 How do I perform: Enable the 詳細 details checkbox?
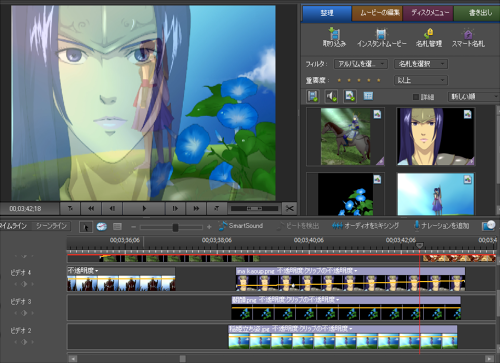point(416,97)
